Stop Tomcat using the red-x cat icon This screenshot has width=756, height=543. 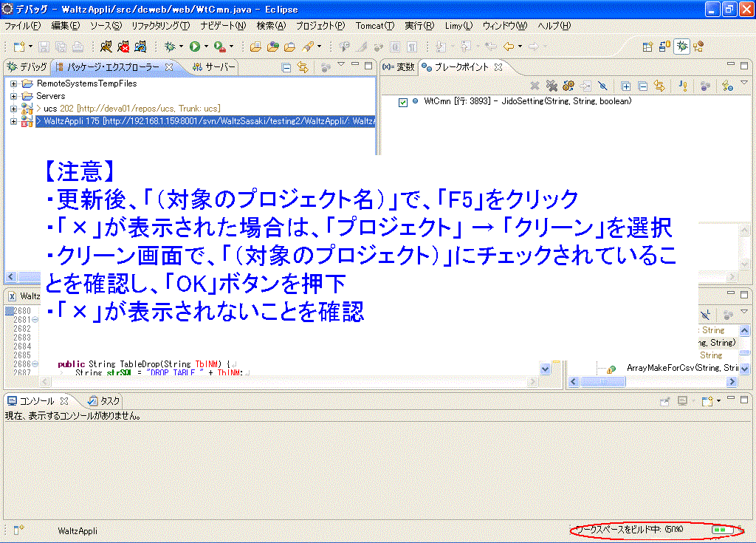click(123, 47)
